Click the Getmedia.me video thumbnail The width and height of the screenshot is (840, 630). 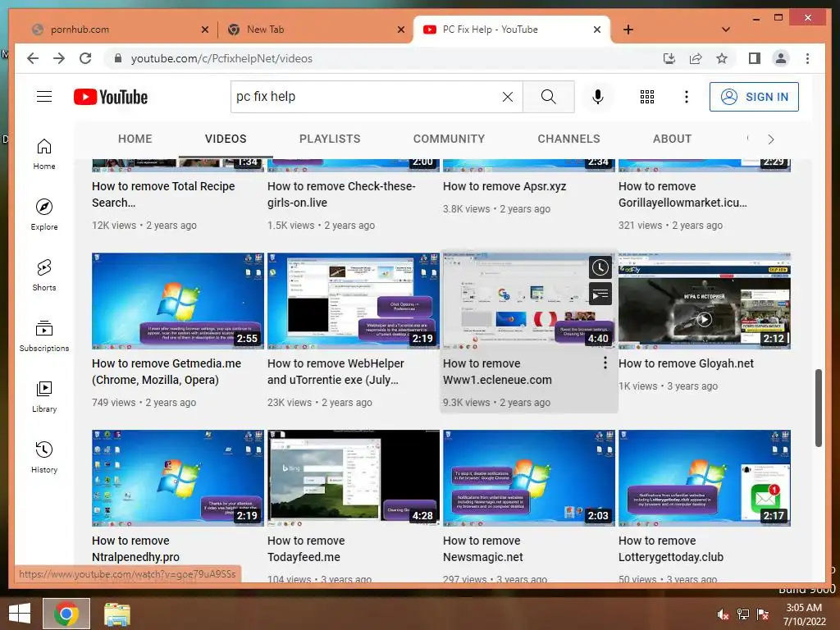coord(178,301)
